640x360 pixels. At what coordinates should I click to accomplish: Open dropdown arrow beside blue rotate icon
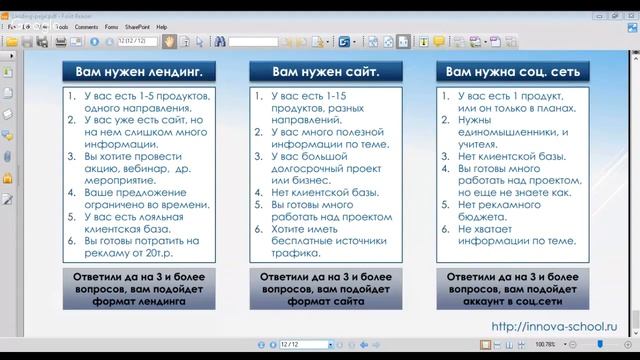pos(354,42)
